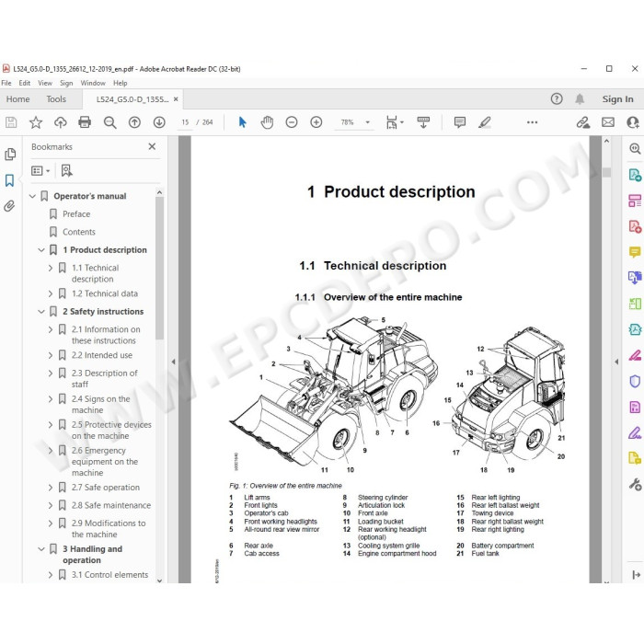
Task: Jump to 2.8 Safe maintenance bookmark
Action: (x=111, y=505)
